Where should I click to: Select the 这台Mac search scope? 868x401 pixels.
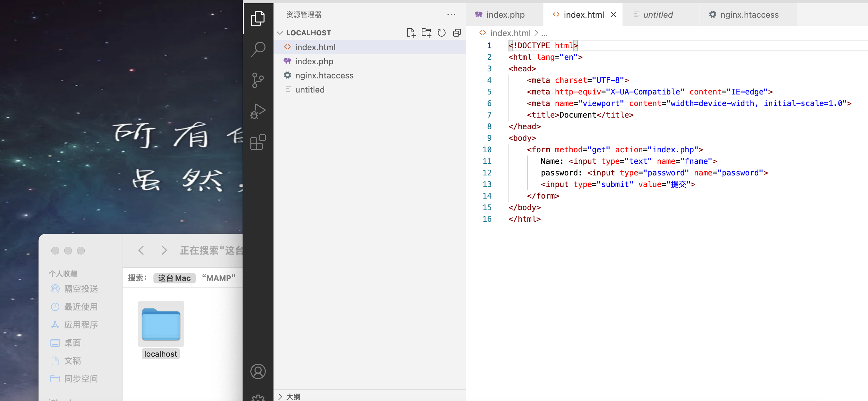pyautogui.click(x=174, y=278)
